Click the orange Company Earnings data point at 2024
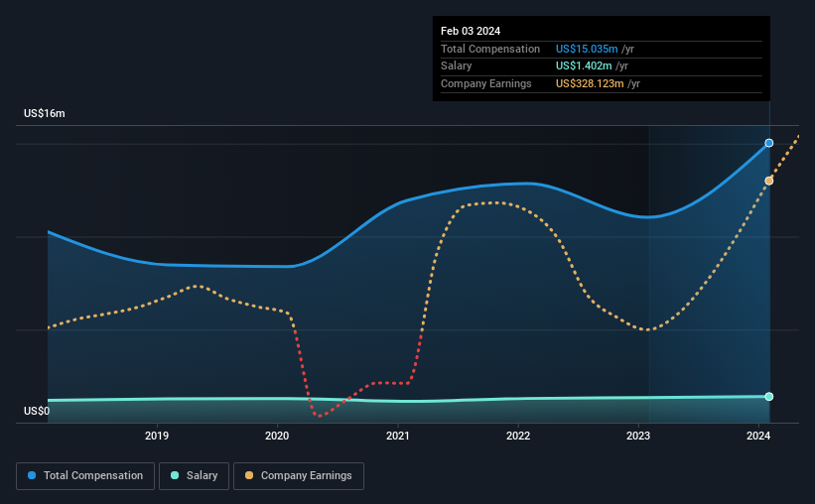 (x=768, y=181)
